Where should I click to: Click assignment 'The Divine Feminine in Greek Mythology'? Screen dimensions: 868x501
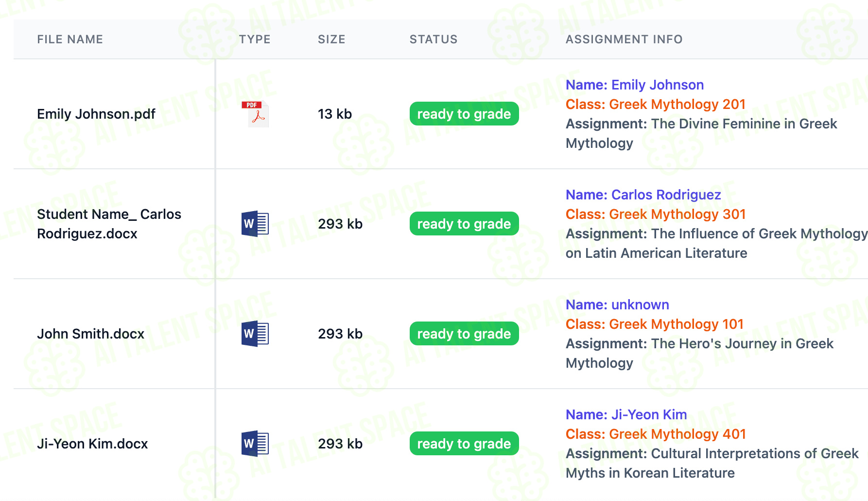[x=701, y=133]
